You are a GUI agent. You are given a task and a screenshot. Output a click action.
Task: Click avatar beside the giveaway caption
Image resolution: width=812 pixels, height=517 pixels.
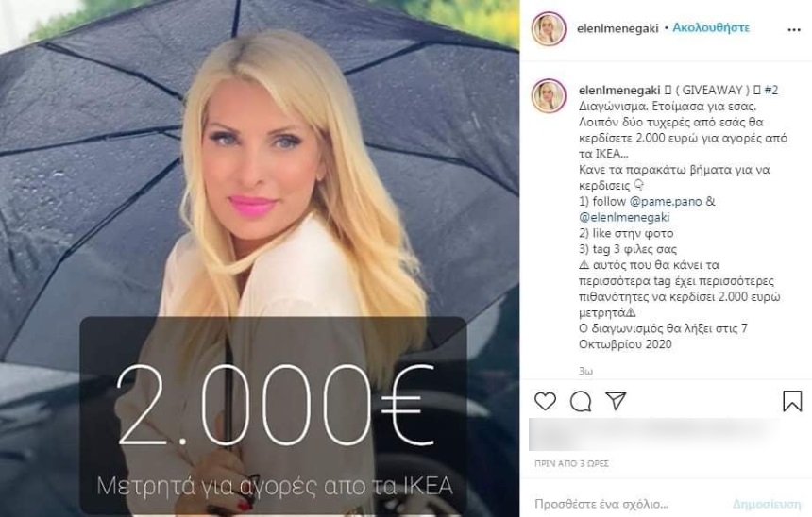coord(549,96)
